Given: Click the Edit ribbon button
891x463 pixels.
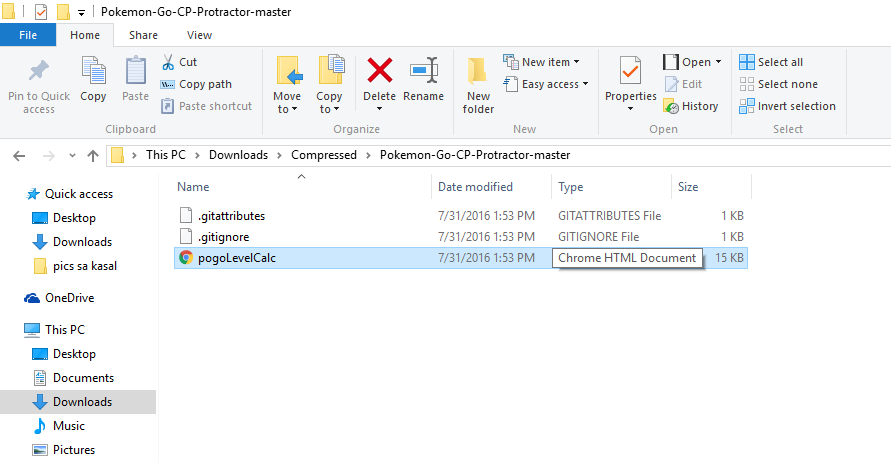Looking at the screenshot, I should [x=684, y=84].
